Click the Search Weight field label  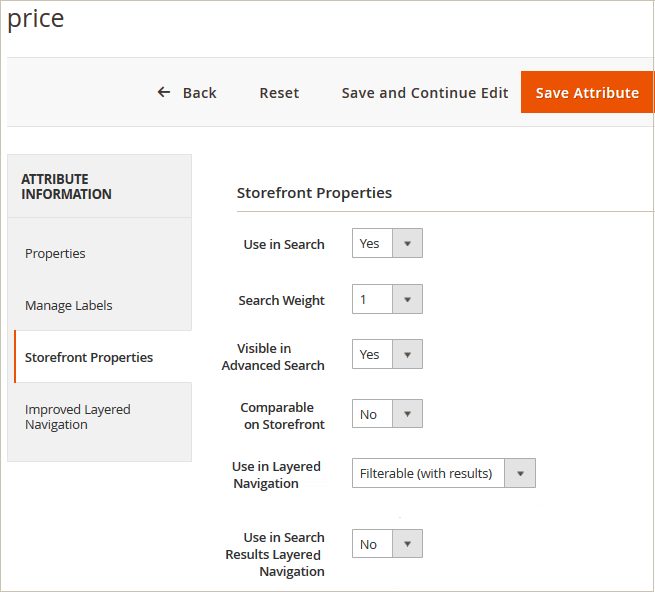(x=281, y=301)
